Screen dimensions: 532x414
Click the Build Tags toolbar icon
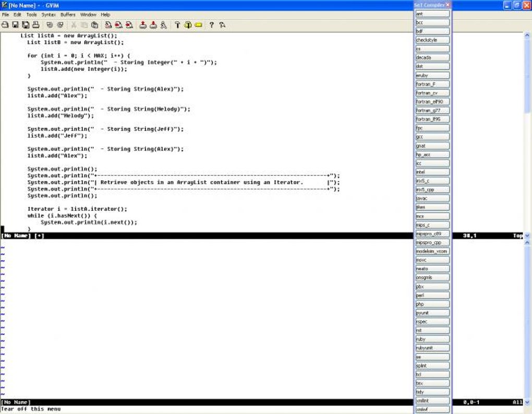(188, 25)
